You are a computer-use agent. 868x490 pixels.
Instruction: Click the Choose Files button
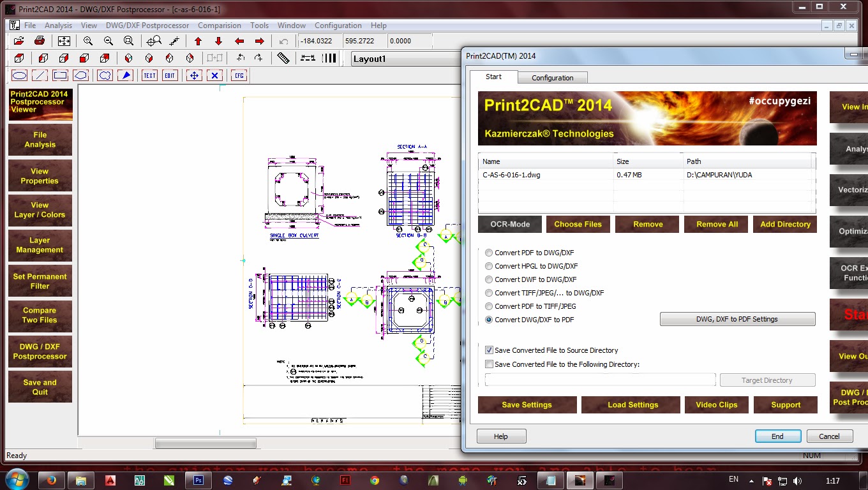tap(578, 224)
